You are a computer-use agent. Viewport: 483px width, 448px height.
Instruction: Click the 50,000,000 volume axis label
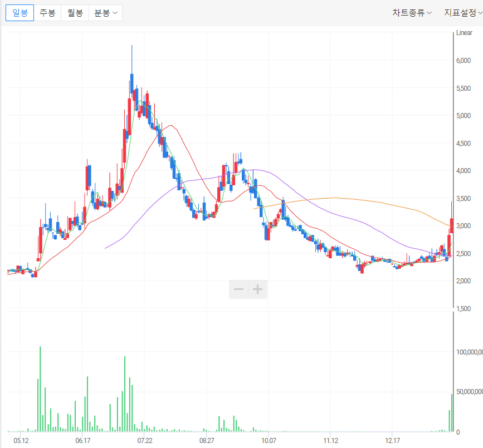point(470,392)
